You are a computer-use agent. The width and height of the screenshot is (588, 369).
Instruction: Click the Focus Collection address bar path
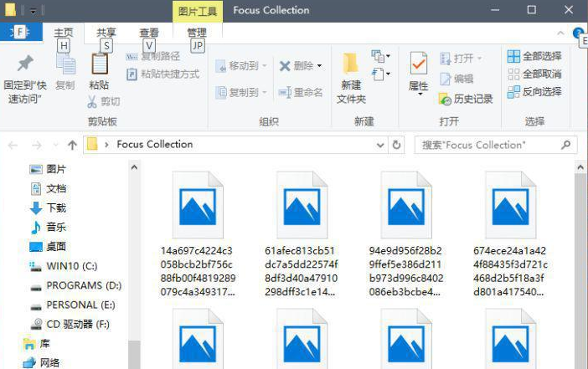154,144
